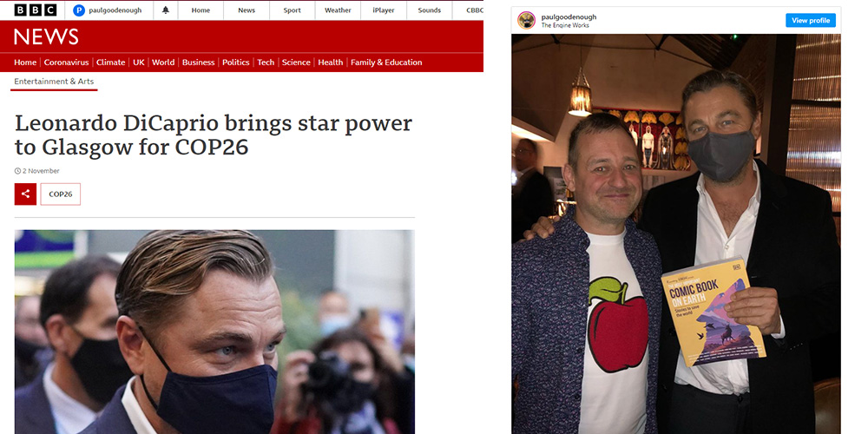Click the paulgoodenough Instagram profile picture
Screen dimensions: 868x434
coord(527,21)
